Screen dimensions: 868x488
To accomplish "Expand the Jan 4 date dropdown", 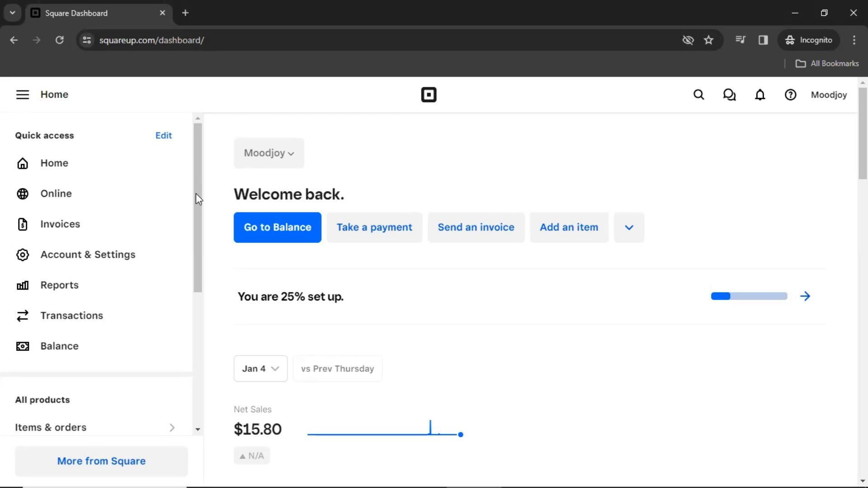I will point(260,368).
